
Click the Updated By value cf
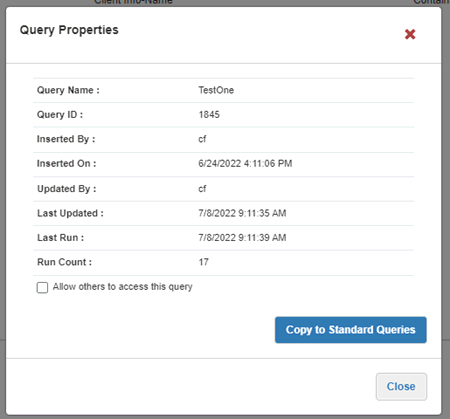pyautogui.click(x=202, y=189)
